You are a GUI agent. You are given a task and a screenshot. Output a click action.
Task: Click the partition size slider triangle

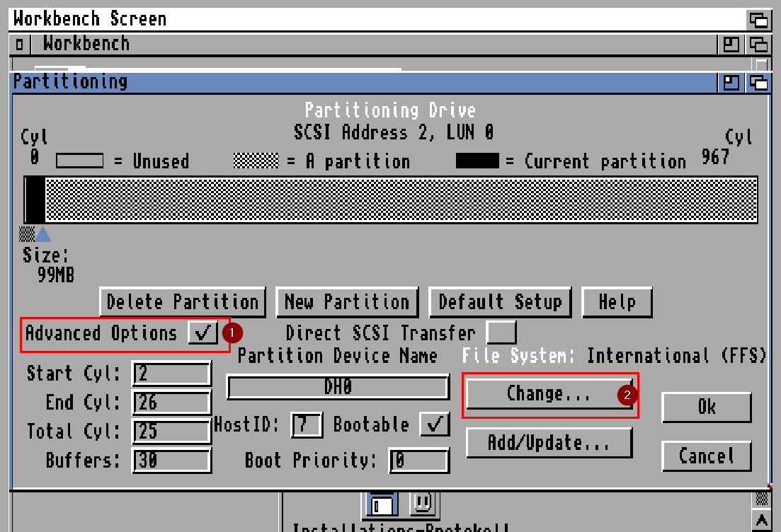point(45,235)
